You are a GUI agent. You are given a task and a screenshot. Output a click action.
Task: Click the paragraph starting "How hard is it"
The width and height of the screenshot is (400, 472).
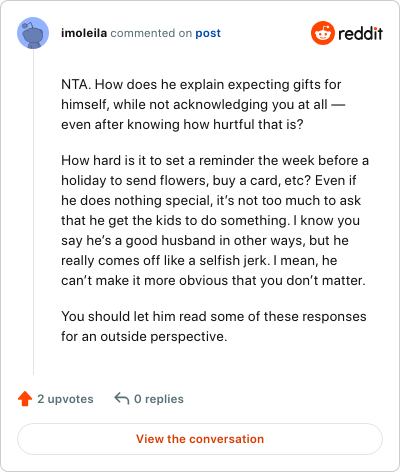pyautogui.click(x=215, y=220)
